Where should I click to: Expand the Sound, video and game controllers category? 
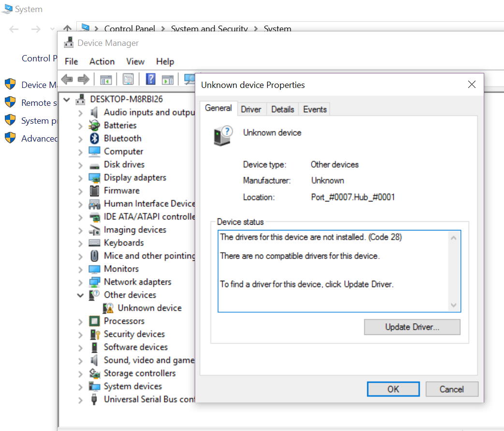(80, 360)
